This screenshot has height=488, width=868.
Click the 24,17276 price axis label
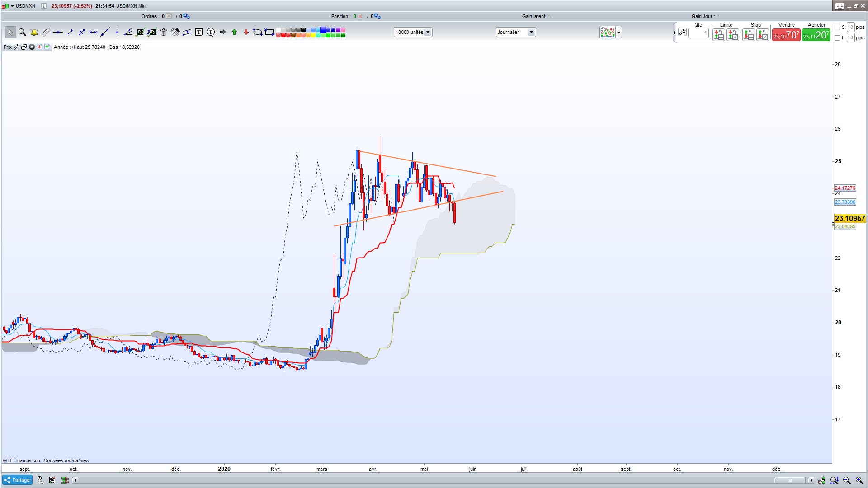click(x=845, y=188)
